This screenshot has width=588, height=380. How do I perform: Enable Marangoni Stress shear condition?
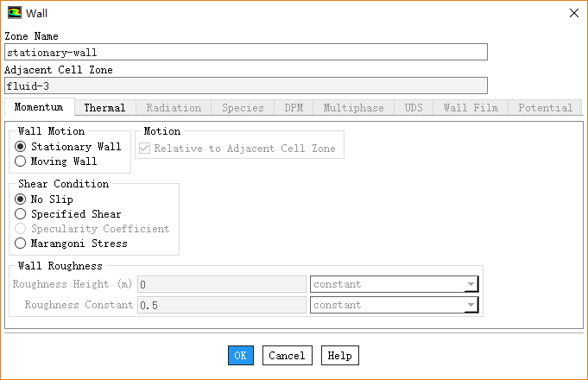click(x=21, y=244)
